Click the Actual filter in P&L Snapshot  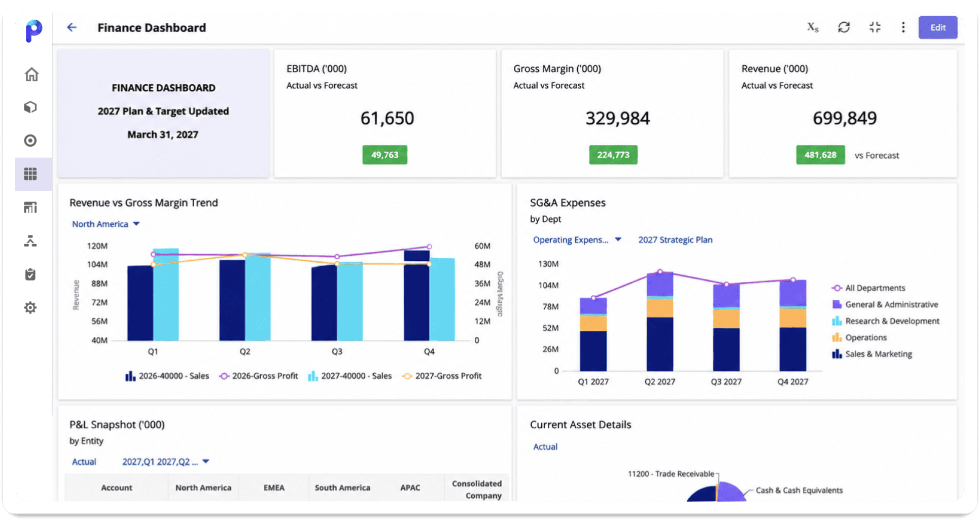(x=84, y=462)
